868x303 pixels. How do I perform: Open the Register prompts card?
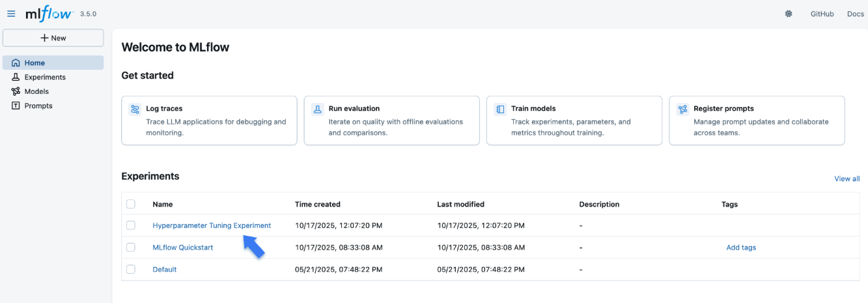pos(757,121)
